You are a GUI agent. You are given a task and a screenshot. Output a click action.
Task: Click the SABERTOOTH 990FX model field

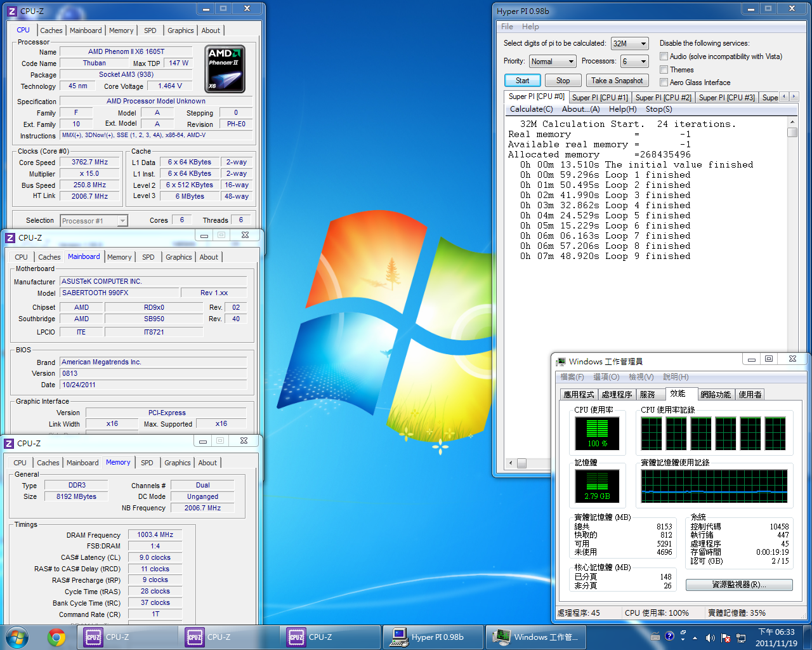tap(119, 293)
